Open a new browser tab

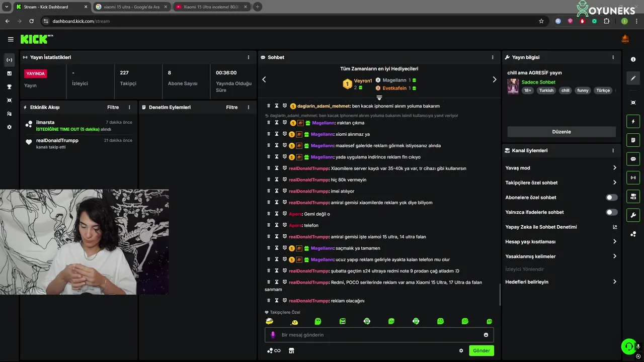tap(258, 7)
